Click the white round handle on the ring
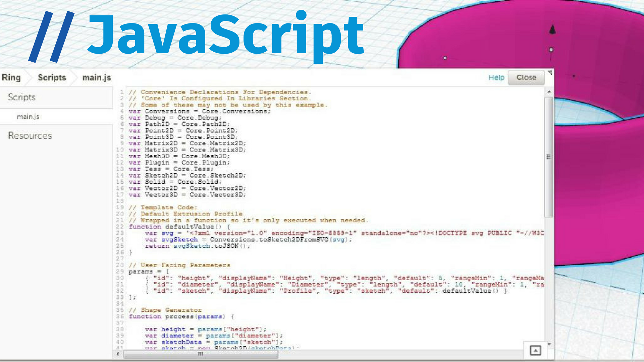 tap(445, 58)
